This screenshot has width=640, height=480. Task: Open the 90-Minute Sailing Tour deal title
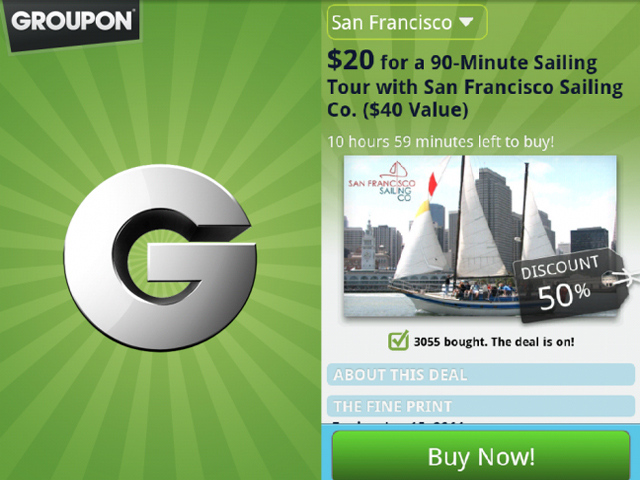click(475, 86)
